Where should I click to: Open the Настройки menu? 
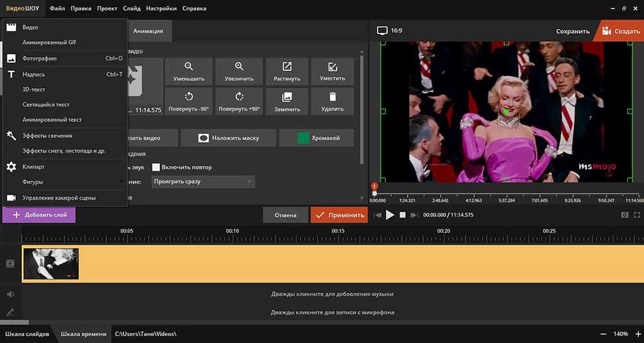tap(161, 9)
